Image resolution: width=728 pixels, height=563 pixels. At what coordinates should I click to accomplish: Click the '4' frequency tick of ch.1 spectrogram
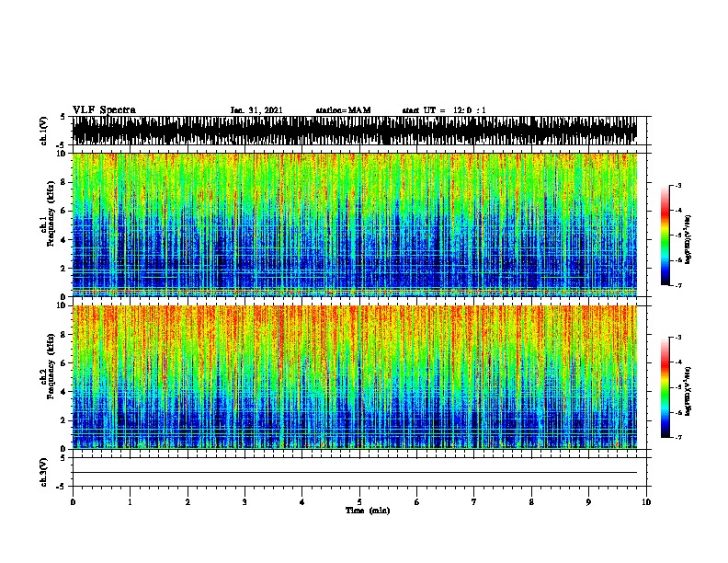coord(64,240)
